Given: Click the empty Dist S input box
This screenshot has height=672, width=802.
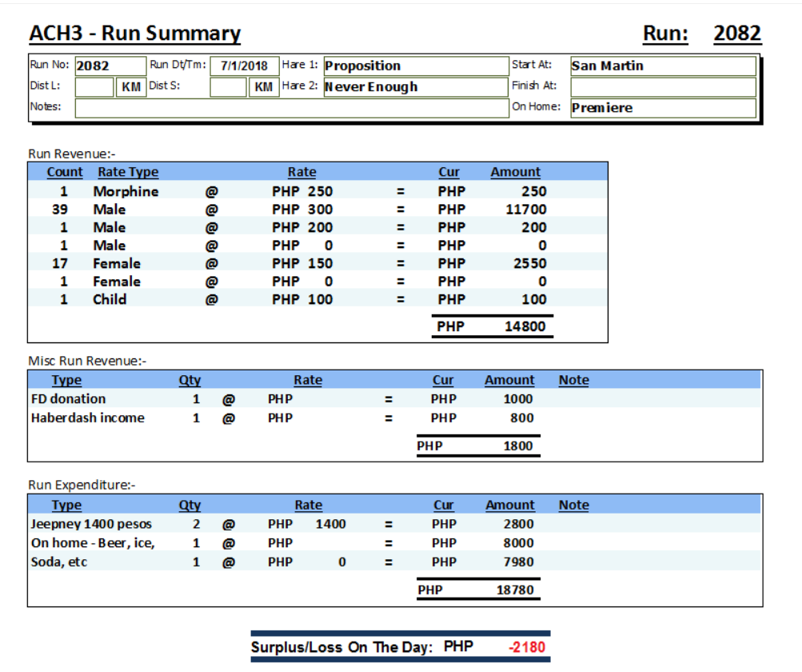Looking at the screenshot, I should point(228,86).
